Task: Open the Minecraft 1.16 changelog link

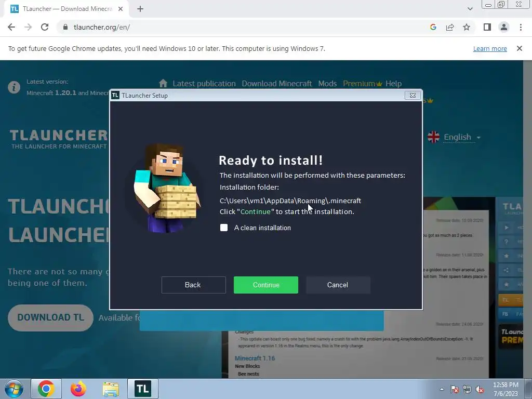Action: click(255, 358)
